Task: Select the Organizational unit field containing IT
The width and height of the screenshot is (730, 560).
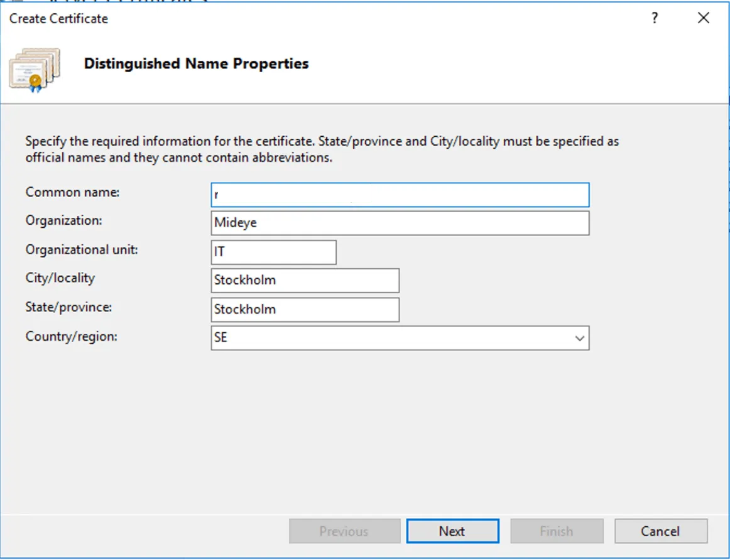Action: click(x=273, y=252)
